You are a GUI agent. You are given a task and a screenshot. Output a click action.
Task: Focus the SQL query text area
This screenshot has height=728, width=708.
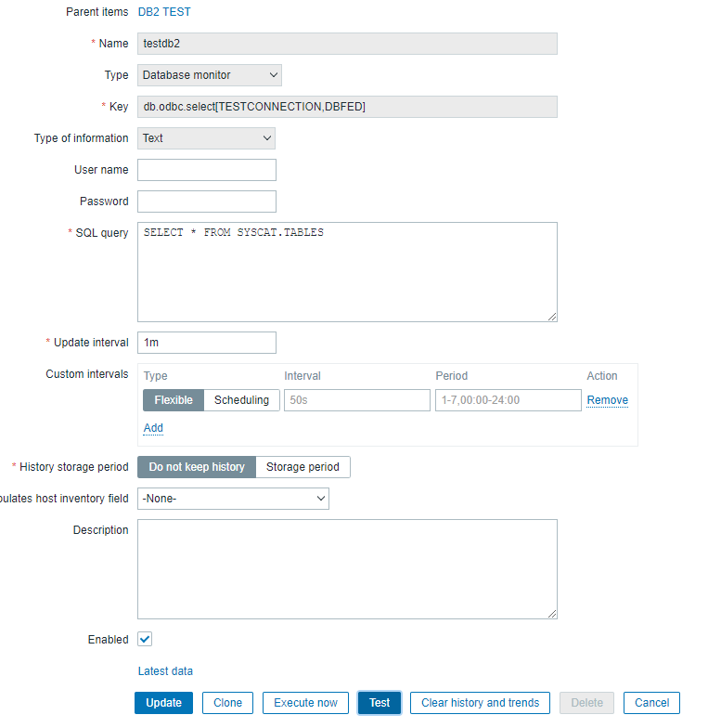tap(347, 272)
